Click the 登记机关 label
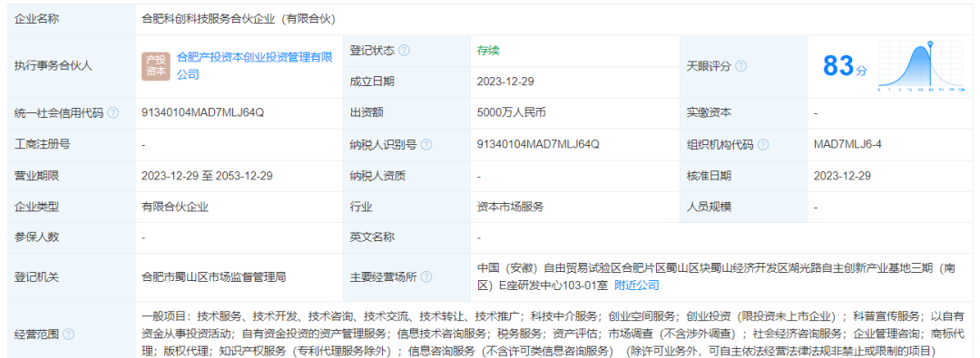 pos(36,276)
